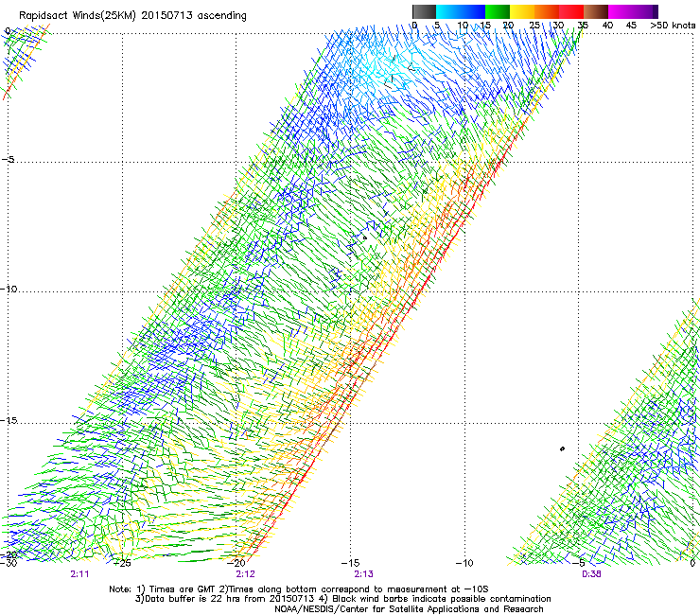The width and height of the screenshot is (700, 615).
Task: Click the longitude axis label '-25'
Action: coord(122,563)
